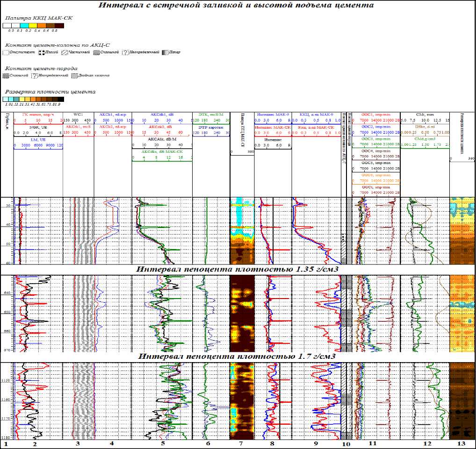The height and width of the screenshot is (449, 476).
Task: Click the 'Частичный' hatched legend symbol
Action: pyautogui.click(x=65, y=52)
